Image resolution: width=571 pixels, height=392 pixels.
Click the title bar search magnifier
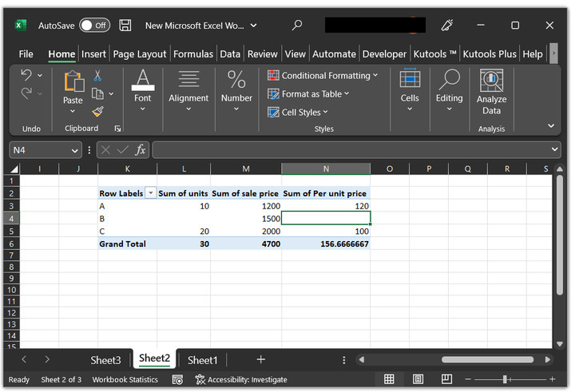click(x=297, y=26)
